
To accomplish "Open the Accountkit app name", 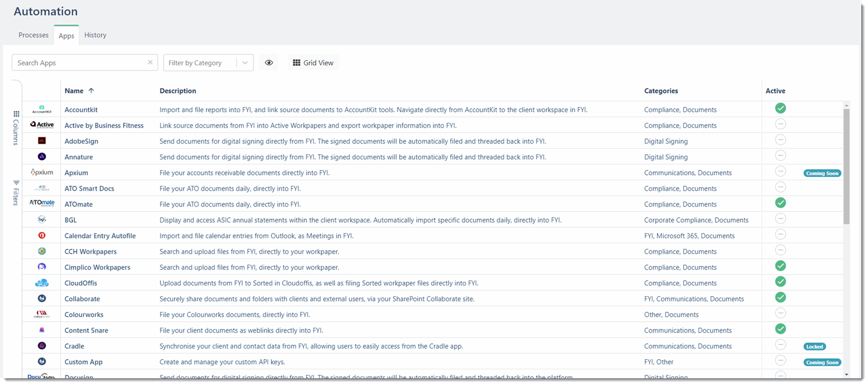I will (81, 110).
